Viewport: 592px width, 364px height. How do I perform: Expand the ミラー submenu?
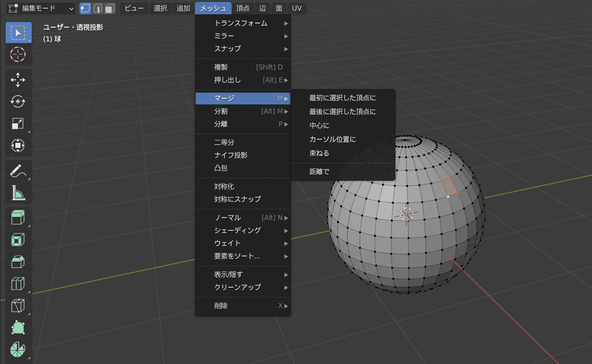click(243, 36)
